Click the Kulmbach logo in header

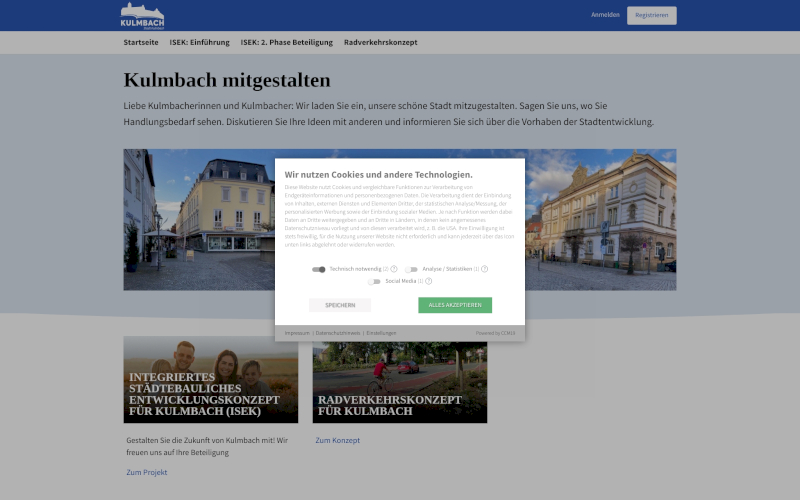(x=142, y=16)
